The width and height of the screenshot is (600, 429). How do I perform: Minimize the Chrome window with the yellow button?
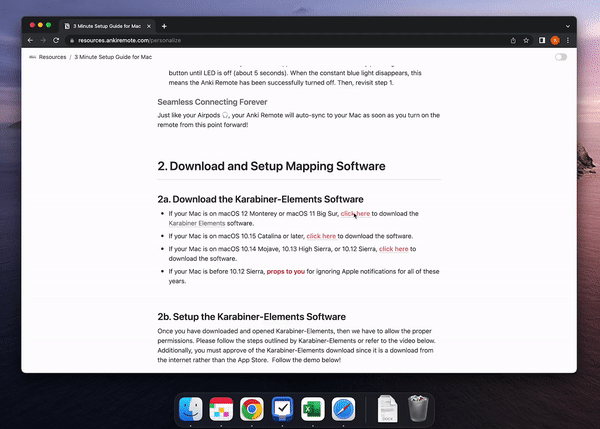[x=40, y=25]
